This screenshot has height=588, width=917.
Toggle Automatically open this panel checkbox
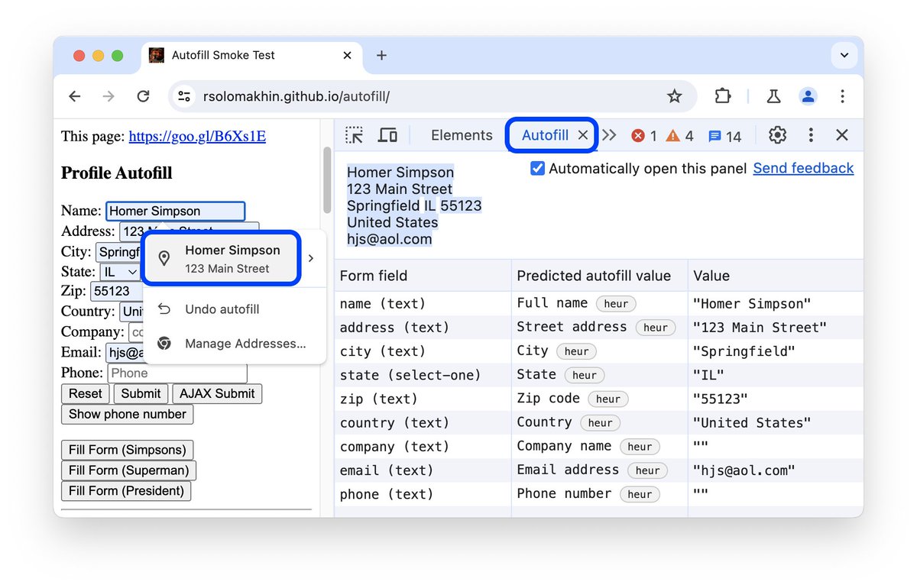(x=537, y=169)
